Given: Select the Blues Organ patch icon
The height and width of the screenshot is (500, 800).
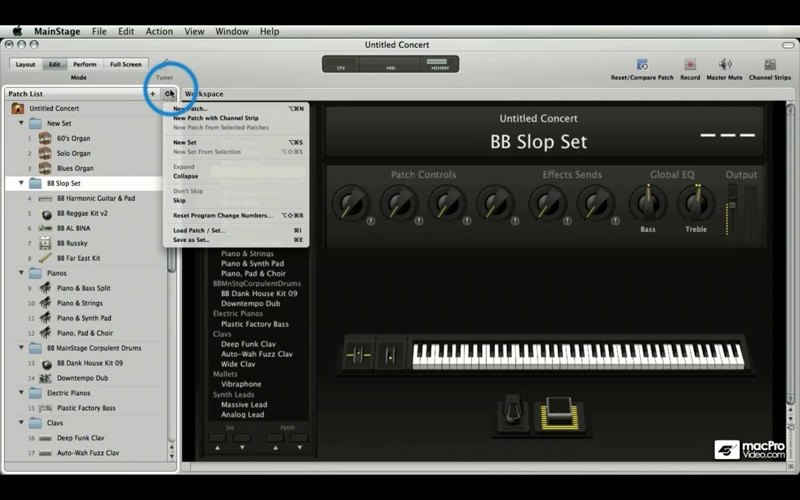Looking at the screenshot, I should tap(45, 168).
